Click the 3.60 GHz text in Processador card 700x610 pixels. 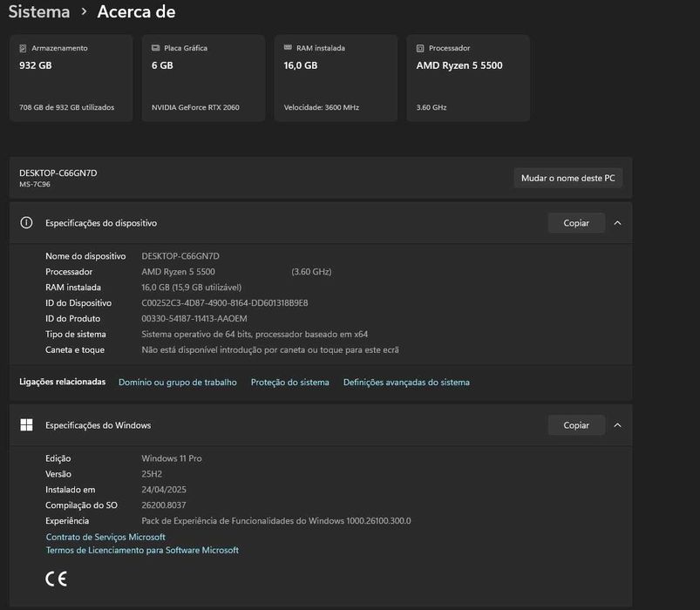(x=432, y=107)
